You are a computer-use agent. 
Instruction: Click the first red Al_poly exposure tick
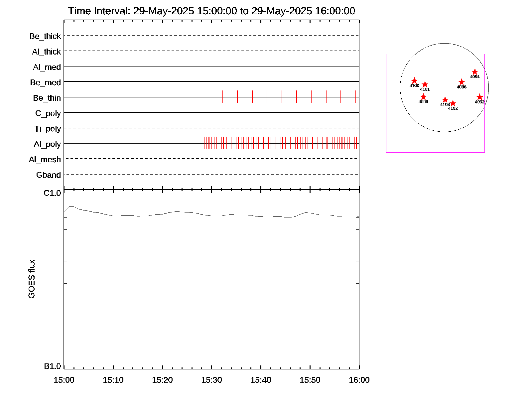tap(204, 143)
